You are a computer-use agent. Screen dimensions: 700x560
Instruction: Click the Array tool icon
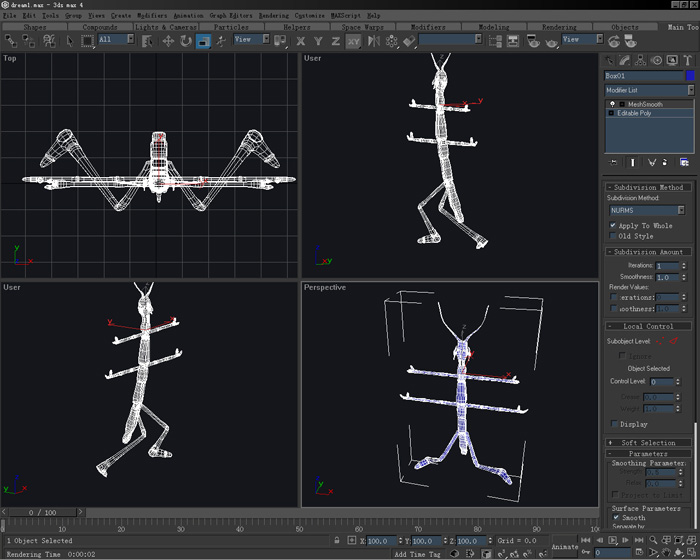[392, 41]
